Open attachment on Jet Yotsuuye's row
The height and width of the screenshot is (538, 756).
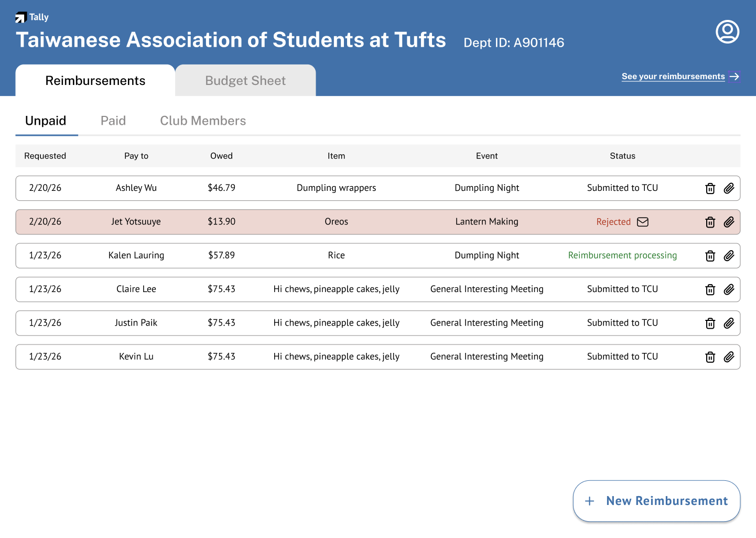tap(729, 222)
